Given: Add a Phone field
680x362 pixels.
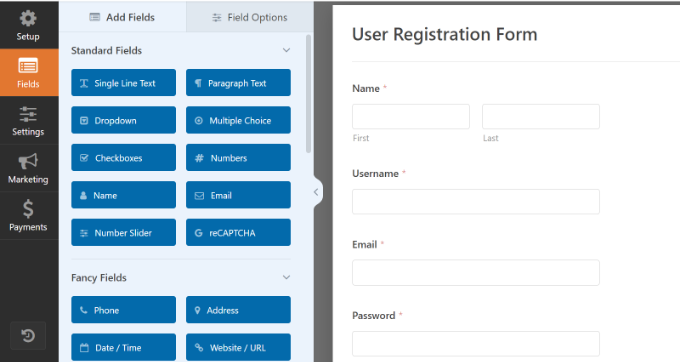Looking at the screenshot, I should point(124,310).
